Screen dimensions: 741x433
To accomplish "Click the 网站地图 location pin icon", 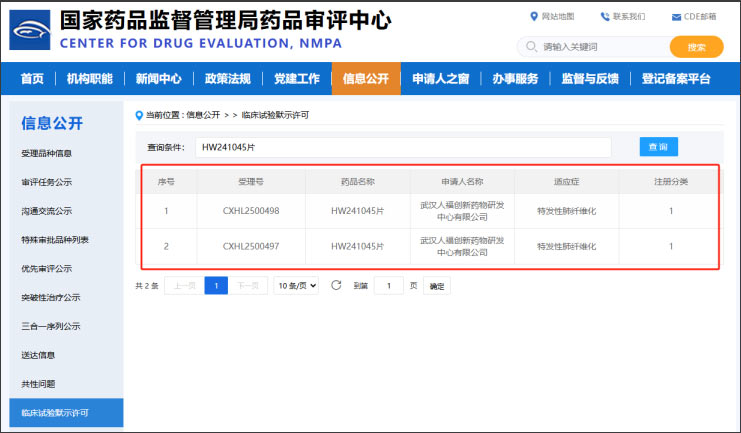I will tap(533, 17).
